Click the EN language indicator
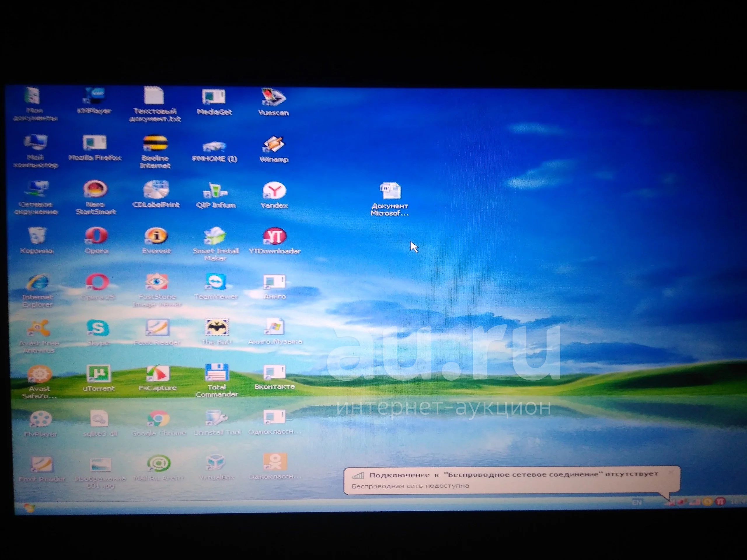 637,502
